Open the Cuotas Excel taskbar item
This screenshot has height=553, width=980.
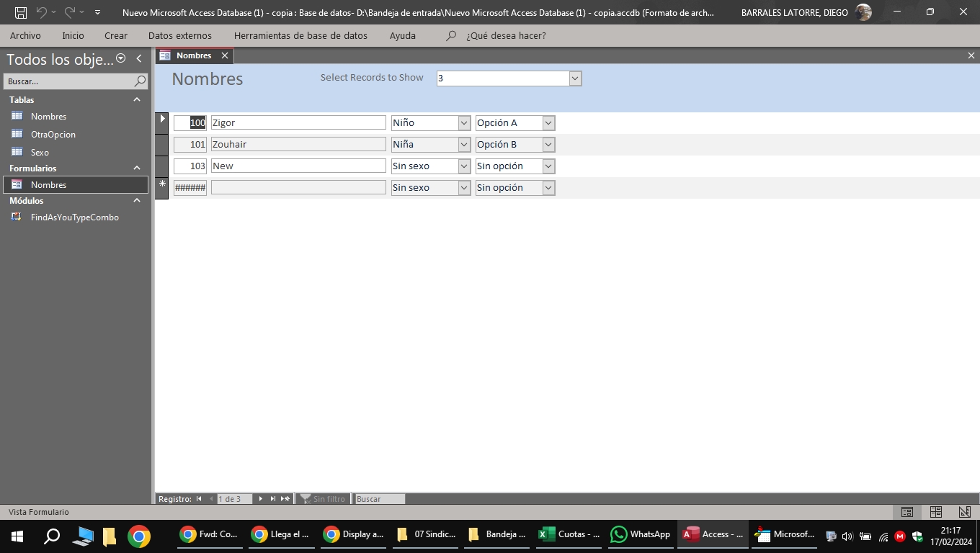click(x=570, y=534)
